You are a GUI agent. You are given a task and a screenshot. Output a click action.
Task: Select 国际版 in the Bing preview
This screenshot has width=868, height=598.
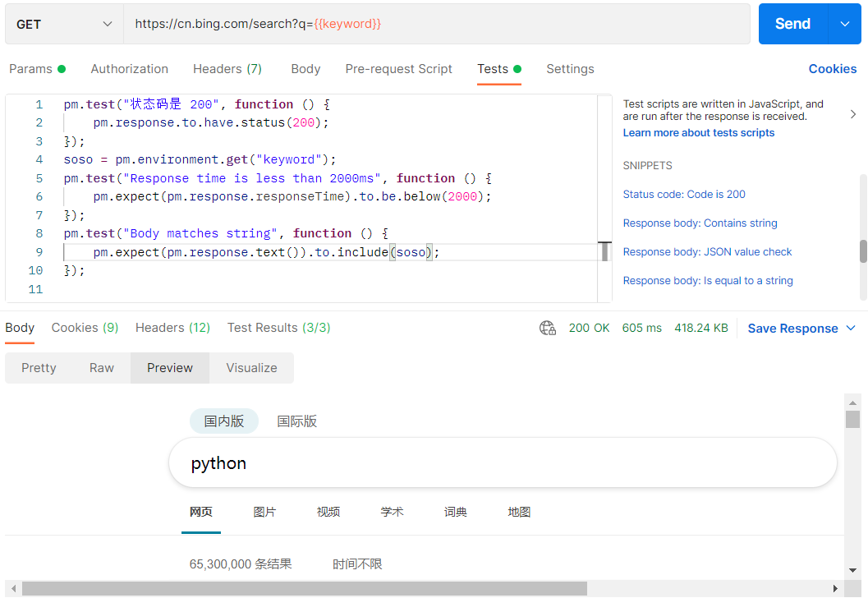pyautogui.click(x=297, y=421)
